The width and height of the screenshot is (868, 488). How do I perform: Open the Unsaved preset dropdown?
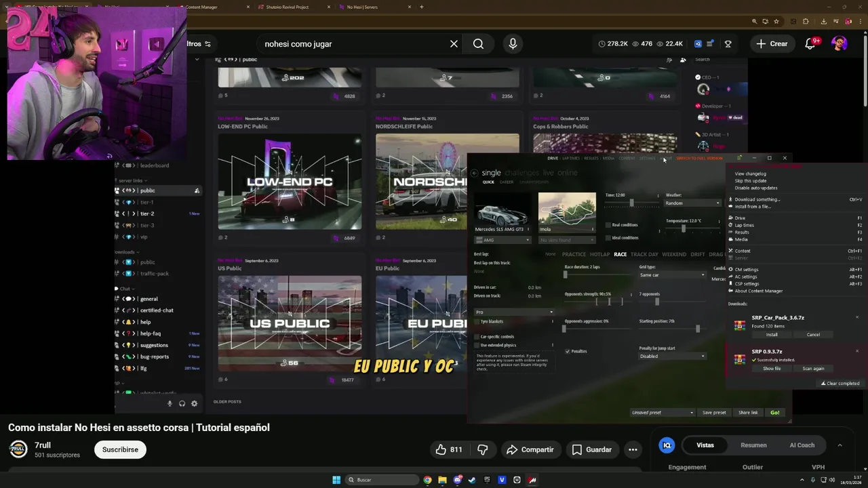point(663,413)
